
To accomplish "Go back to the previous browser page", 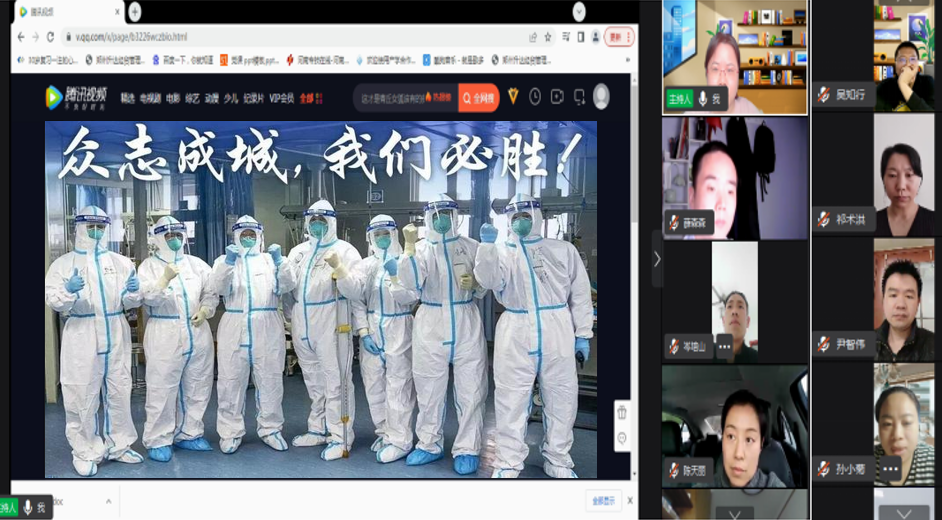I will tap(21, 37).
